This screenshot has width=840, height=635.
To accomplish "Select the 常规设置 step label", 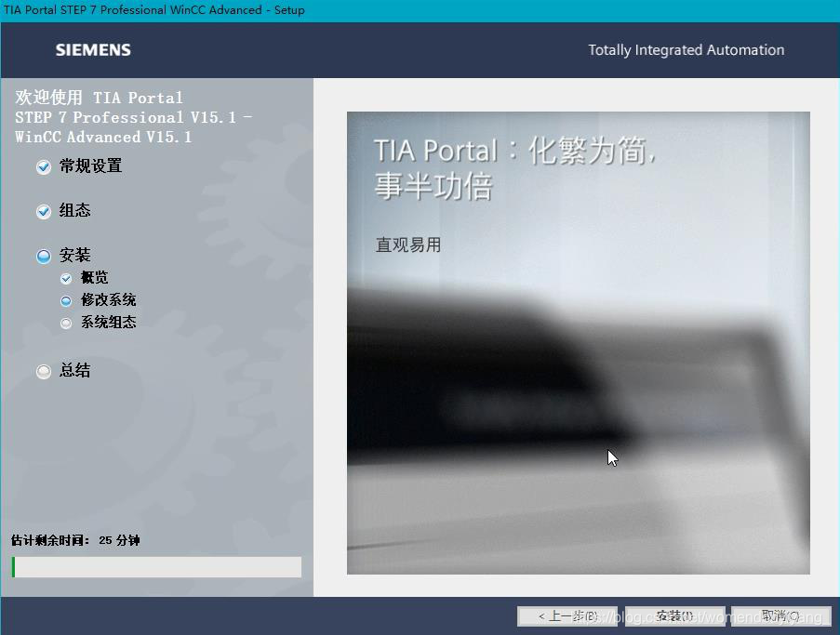I will coord(90,166).
